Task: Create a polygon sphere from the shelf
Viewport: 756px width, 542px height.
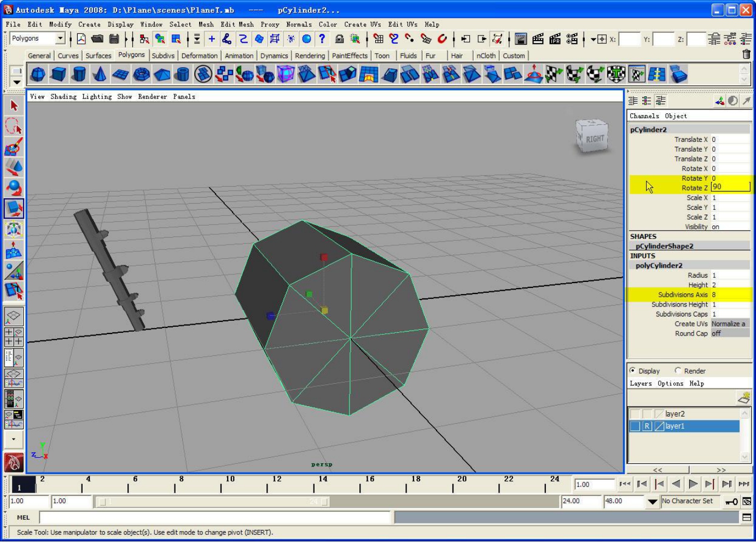Action: [38, 74]
